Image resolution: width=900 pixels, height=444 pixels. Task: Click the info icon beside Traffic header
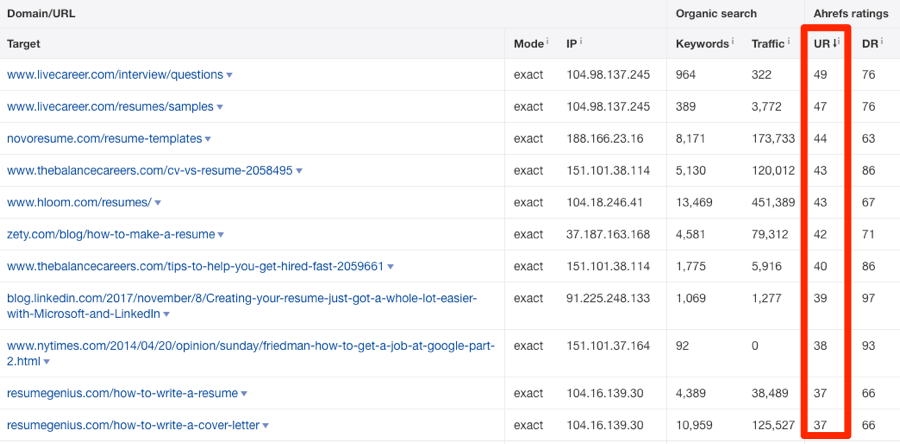[790, 42]
